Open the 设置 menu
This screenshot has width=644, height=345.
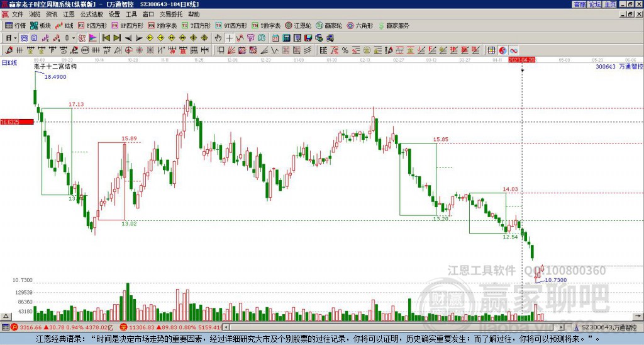[114, 14]
